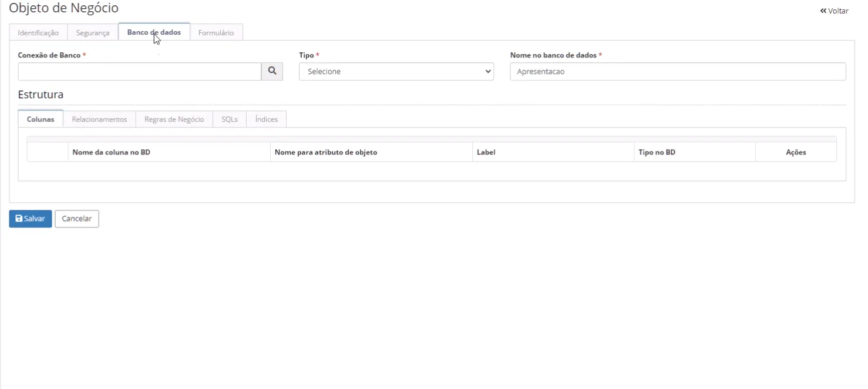The height and width of the screenshot is (389, 868).
Task: Click the Objeto de Negócio page title
Action: (x=63, y=8)
